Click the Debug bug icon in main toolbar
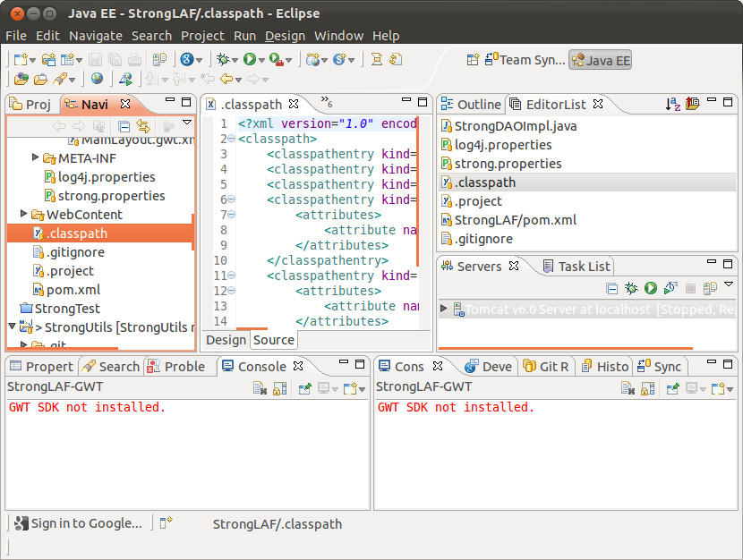The height and width of the screenshot is (560, 743). 222,60
